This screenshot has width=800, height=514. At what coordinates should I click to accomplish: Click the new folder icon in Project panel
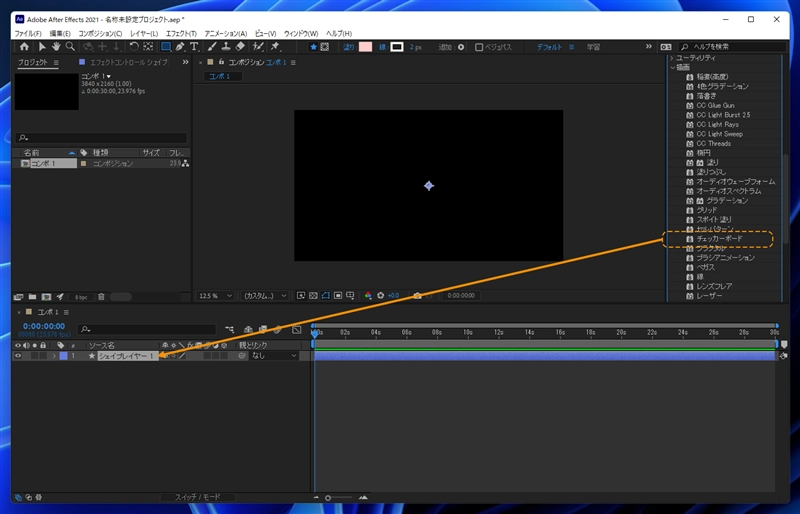pos(33,297)
